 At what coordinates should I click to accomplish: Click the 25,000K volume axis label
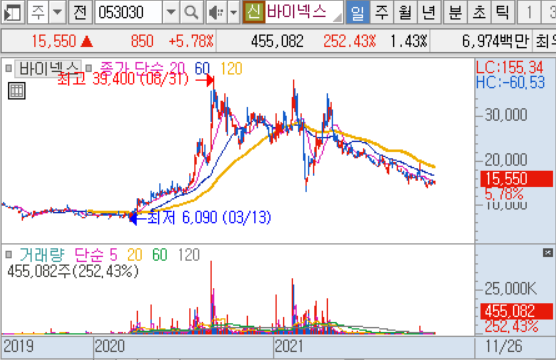click(511, 289)
